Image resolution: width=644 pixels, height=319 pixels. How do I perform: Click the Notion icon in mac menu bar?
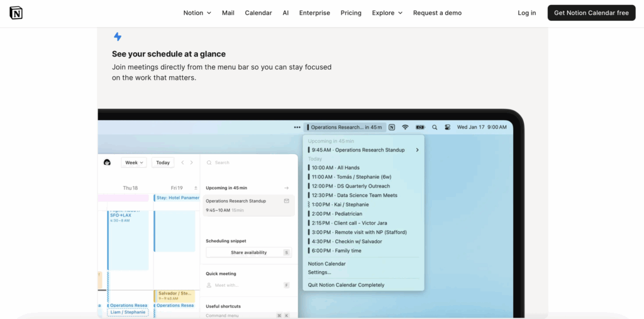pos(392,128)
